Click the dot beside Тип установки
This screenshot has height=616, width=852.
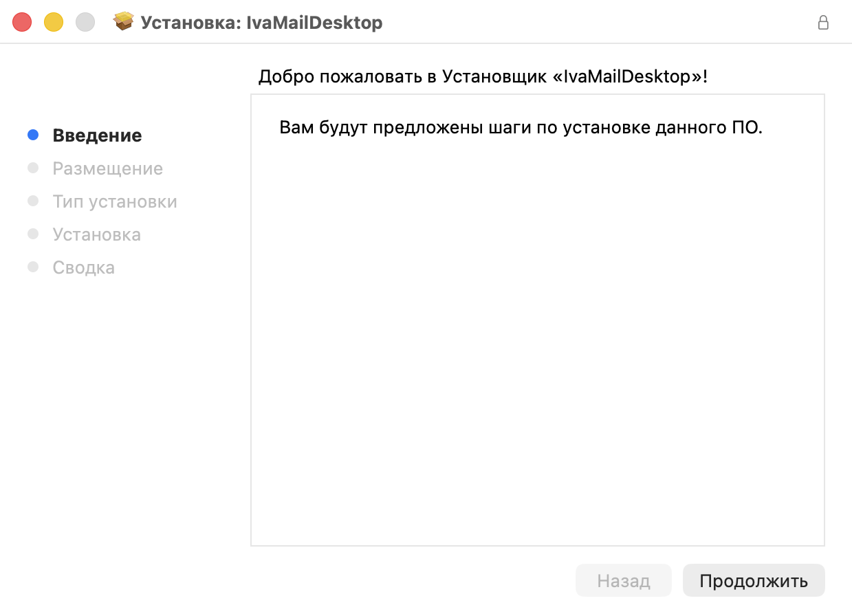(32, 201)
